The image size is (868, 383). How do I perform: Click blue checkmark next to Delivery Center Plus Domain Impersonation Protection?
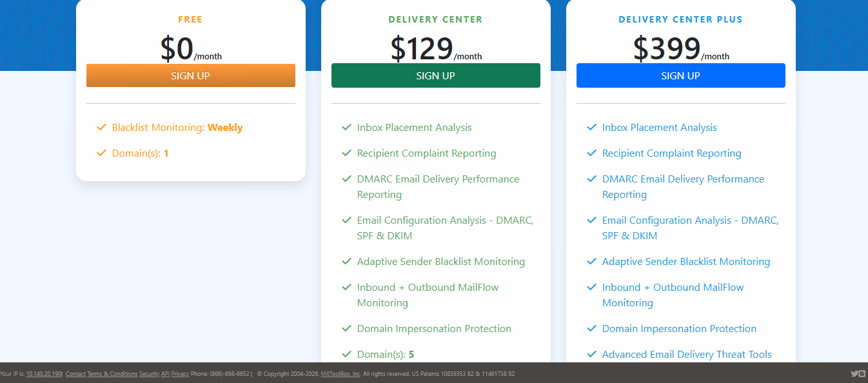click(x=591, y=329)
